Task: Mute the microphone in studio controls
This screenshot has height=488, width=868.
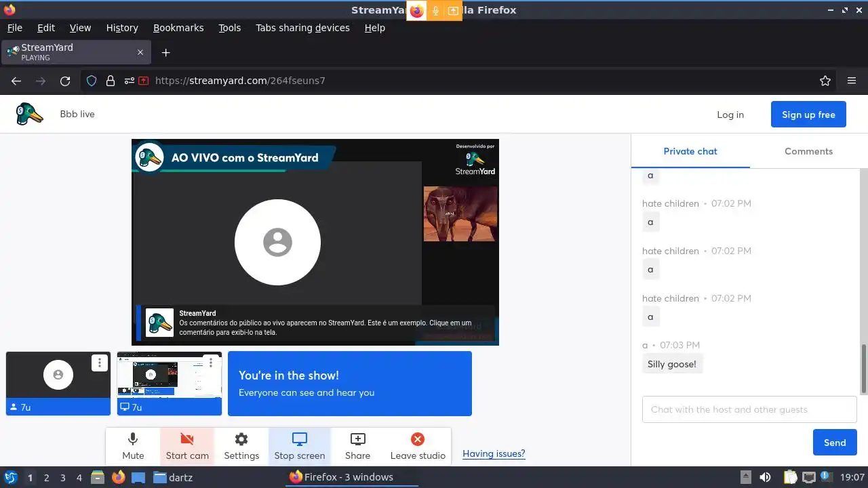Action: [x=133, y=447]
